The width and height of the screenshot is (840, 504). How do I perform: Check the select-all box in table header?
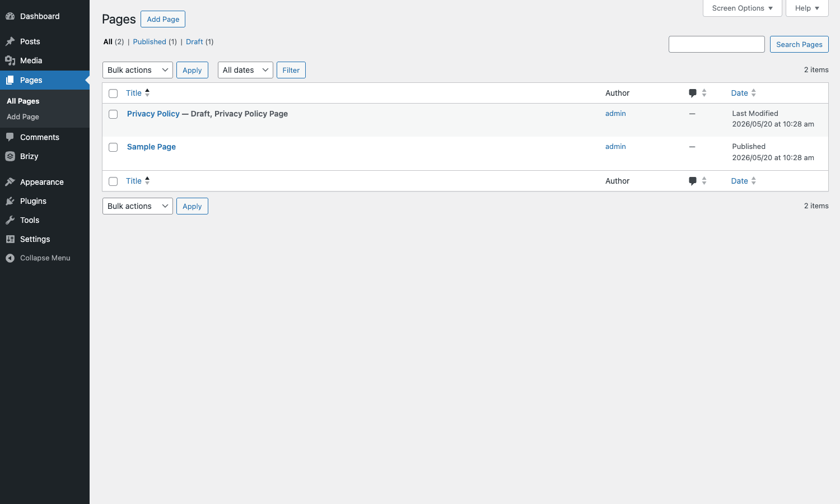point(113,94)
